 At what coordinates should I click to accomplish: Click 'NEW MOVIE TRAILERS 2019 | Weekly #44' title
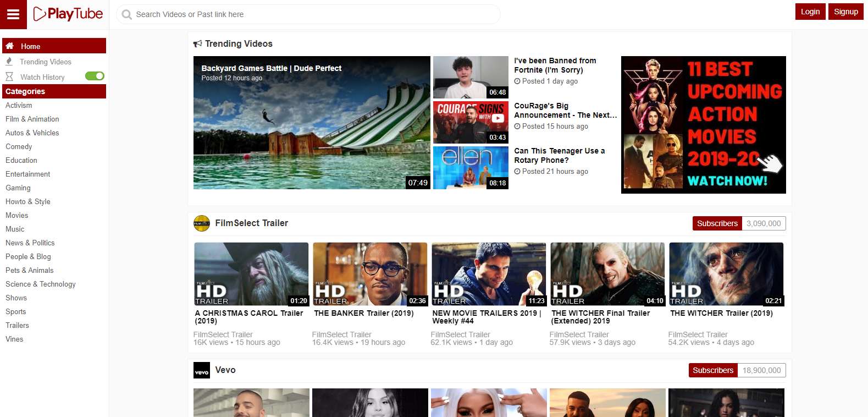(x=487, y=317)
